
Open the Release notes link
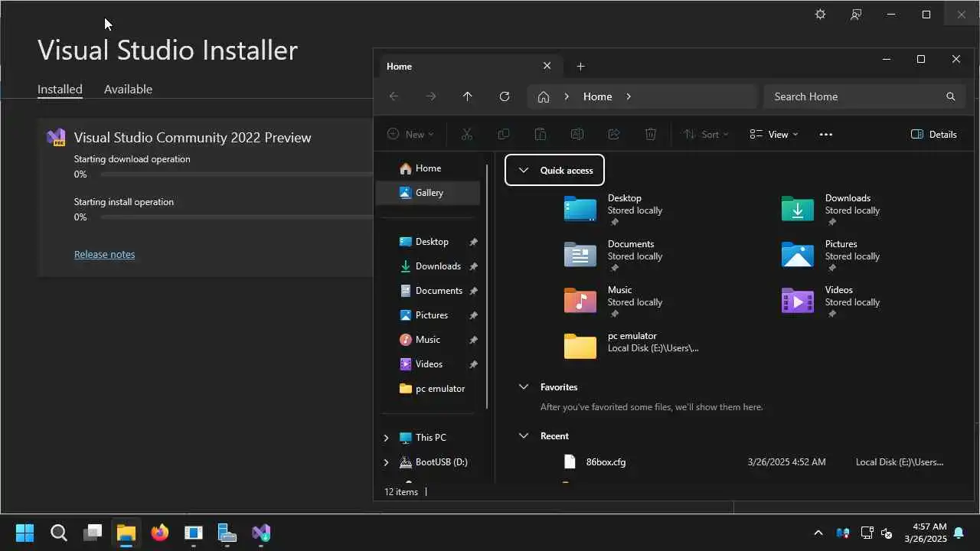pyautogui.click(x=104, y=254)
